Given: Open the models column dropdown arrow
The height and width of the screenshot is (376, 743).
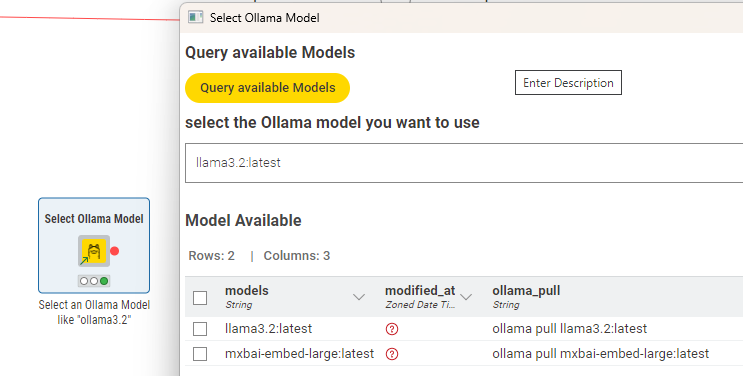Looking at the screenshot, I should 359,297.
